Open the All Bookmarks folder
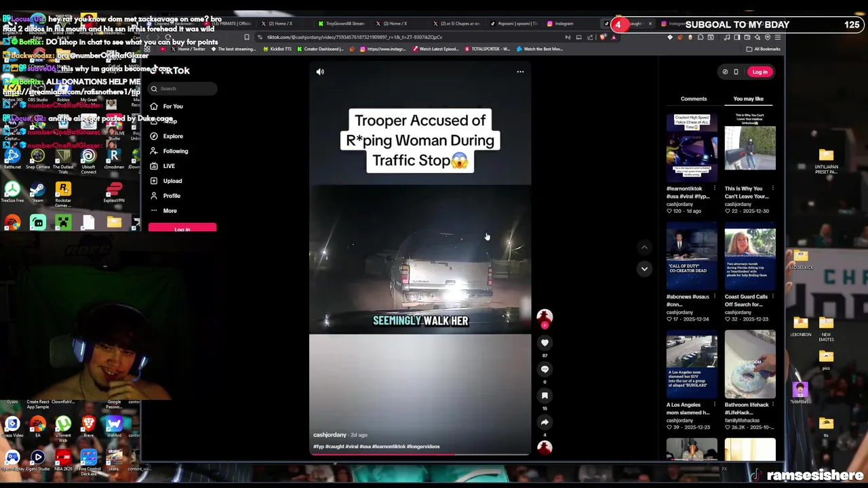Viewport: 868px width, 488px height. pyautogui.click(x=764, y=49)
